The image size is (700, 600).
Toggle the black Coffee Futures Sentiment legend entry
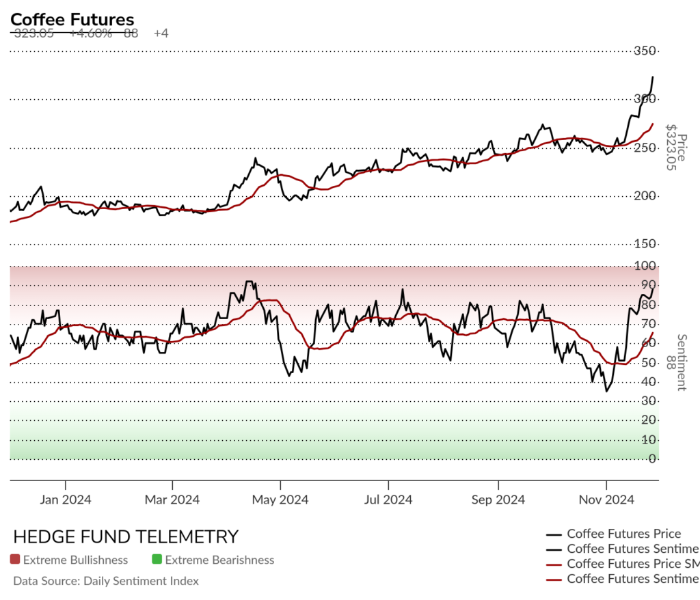[623, 549]
